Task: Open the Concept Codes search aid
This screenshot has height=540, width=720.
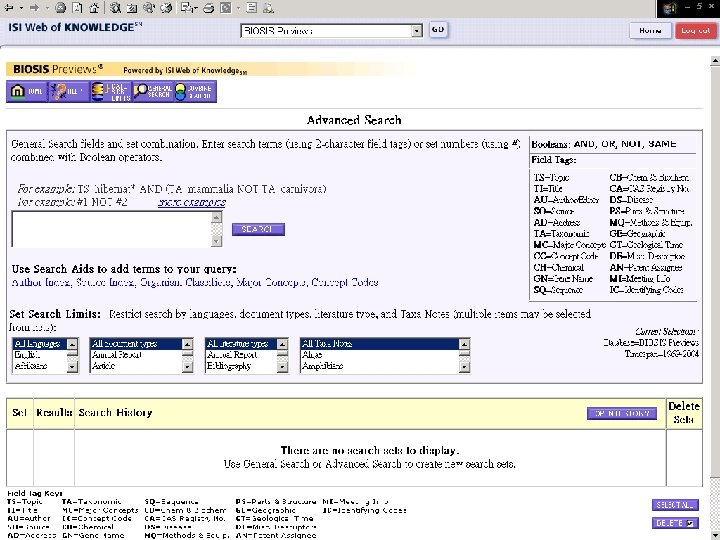Action: (x=345, y=282)
